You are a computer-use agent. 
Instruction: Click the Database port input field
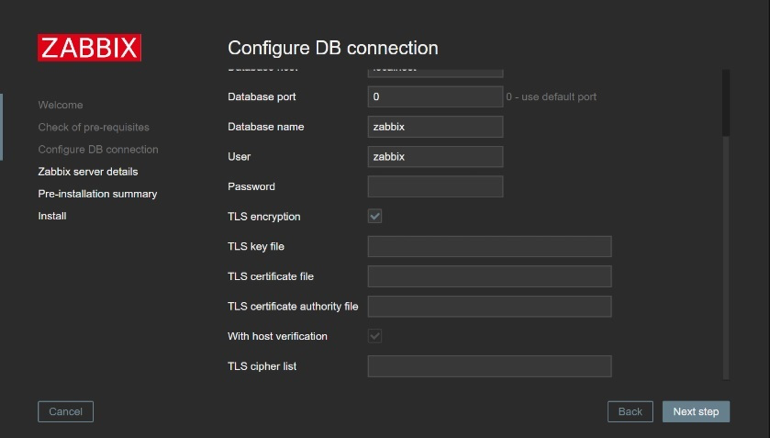tap(435, 97)
